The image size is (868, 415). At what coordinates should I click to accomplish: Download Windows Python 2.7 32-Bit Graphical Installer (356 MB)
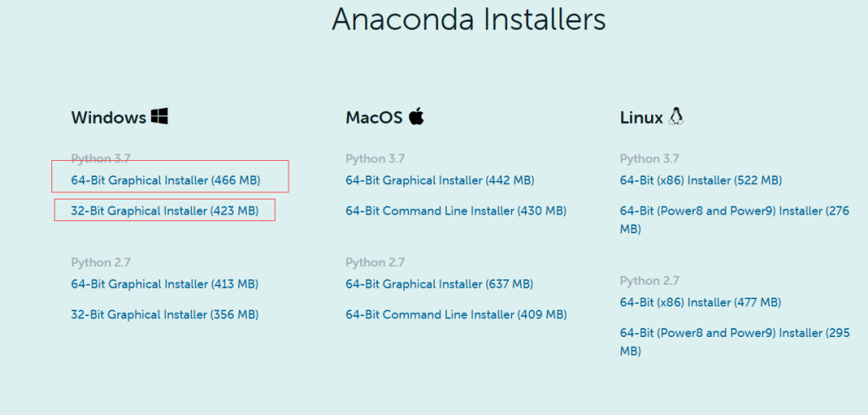coord(165,314)
